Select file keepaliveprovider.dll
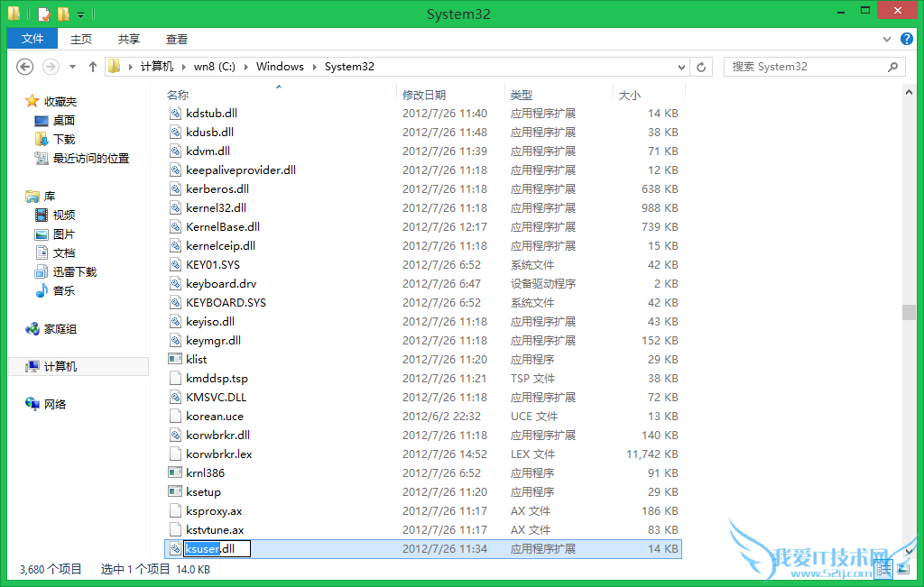 pyautogui.click(x=240, y=170)
